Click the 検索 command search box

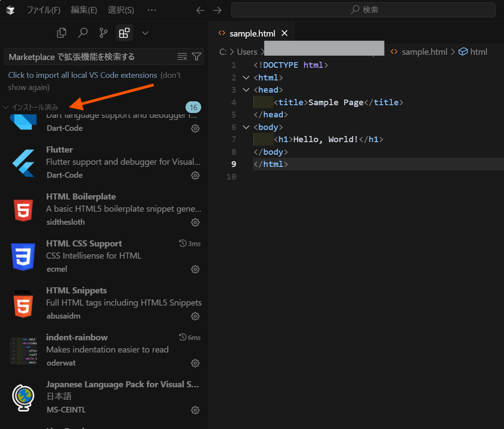tap(363, 10)
